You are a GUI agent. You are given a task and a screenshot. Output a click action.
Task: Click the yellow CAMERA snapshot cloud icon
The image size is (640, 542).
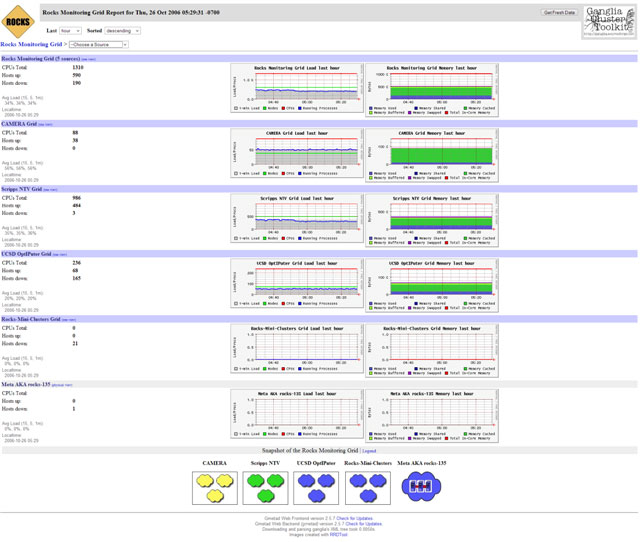tap(215, 488)
